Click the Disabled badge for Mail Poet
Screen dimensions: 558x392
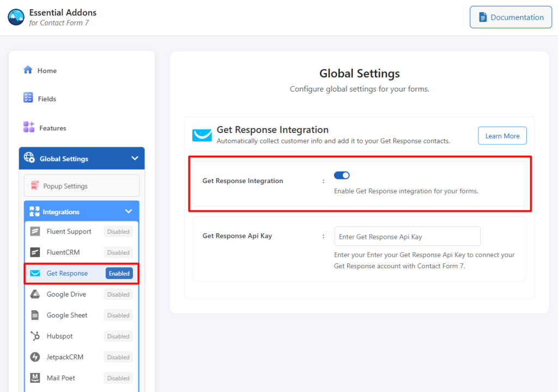click(x=118, y=378)
